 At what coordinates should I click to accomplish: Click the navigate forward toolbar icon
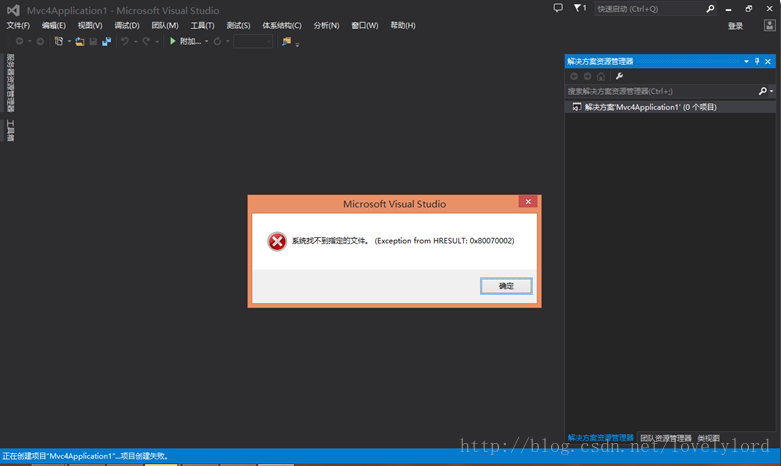coord(40,41)
